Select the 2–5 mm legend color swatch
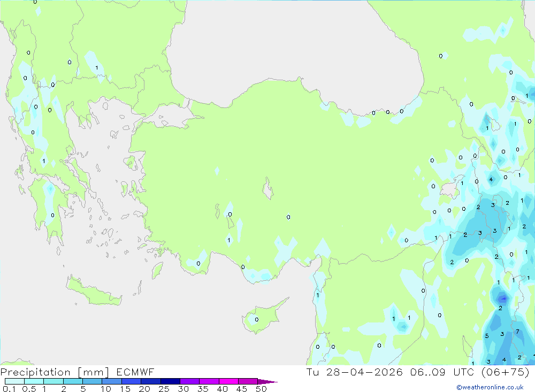Viewport: 535px width, 392px height. click(73, 381)
